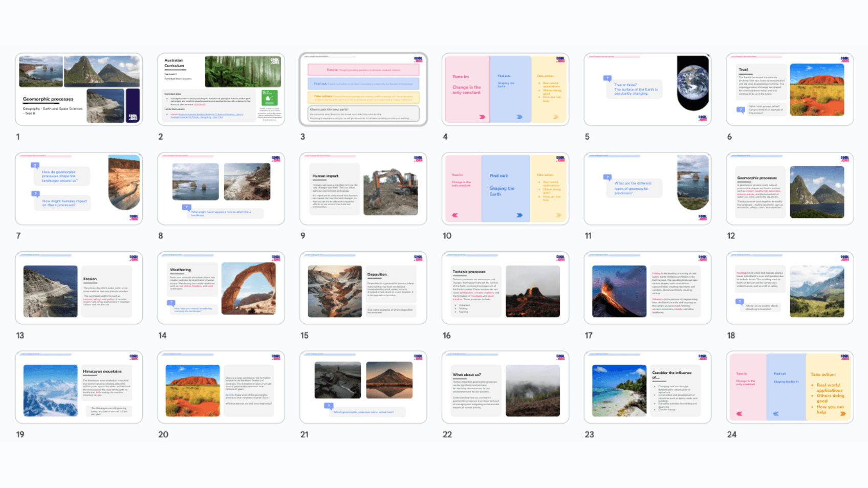
Task: Click the pink arrow on slide 4
Action: (482, 117)
